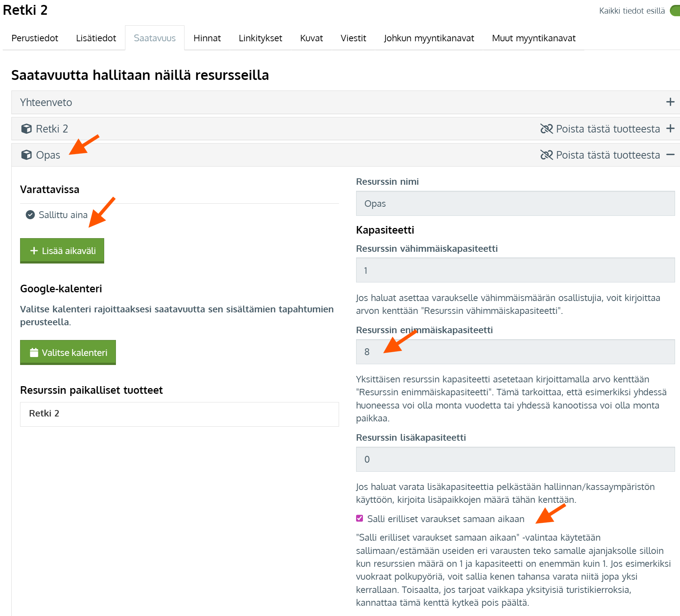This screenshot has width=680, height=616.
Task: Click the Resurssin lisäkapasiteetti field
Action: (515, 459)
